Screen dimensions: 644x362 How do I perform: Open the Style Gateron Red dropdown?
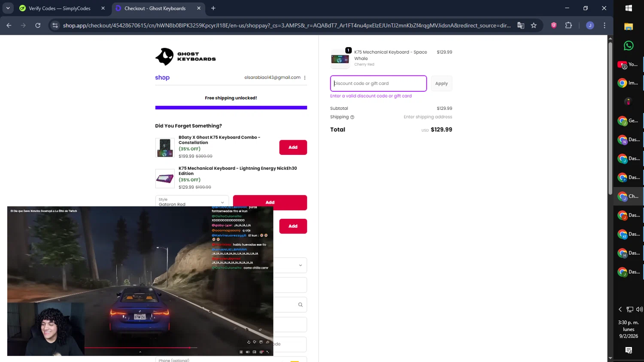[192, 202]
